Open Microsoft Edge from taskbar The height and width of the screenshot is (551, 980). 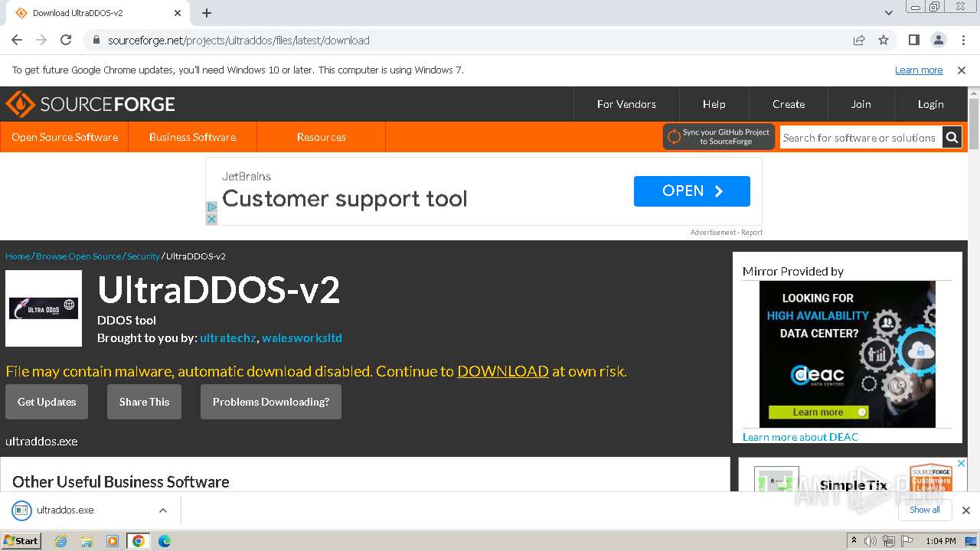[164, 541]
